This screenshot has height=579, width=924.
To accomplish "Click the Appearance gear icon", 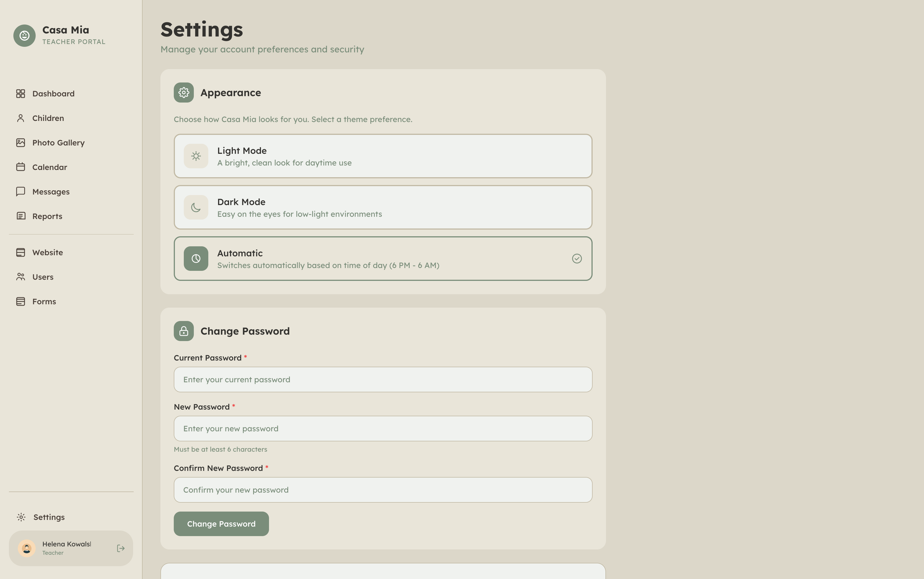I will click(x=184, y=92).
